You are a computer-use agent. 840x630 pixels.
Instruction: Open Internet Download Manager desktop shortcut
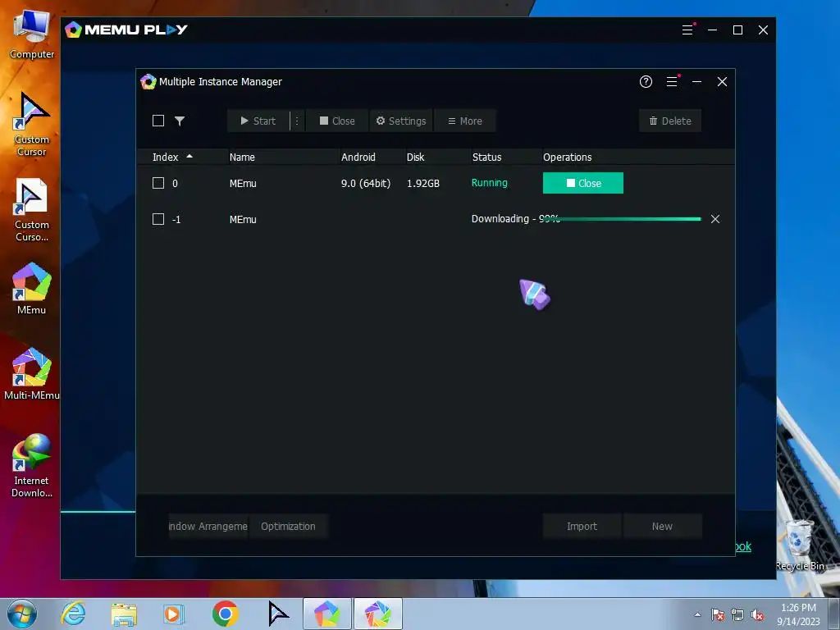[32, 466]
